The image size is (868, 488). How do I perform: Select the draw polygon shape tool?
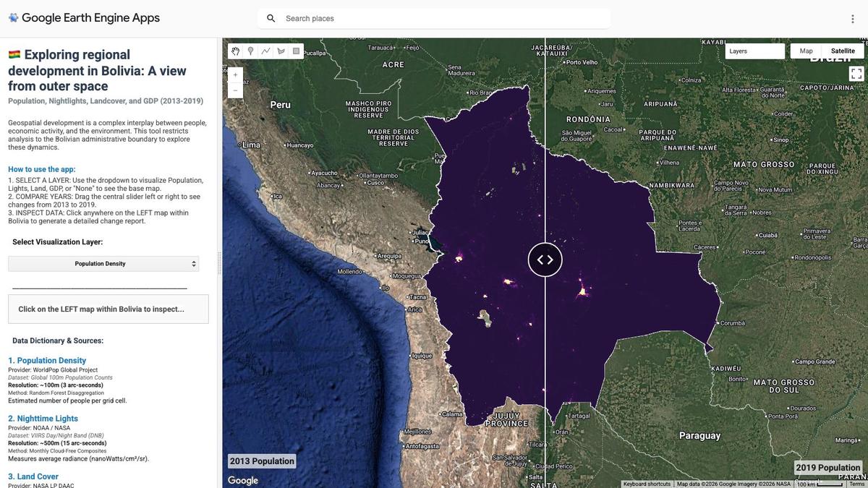point(281,51)
